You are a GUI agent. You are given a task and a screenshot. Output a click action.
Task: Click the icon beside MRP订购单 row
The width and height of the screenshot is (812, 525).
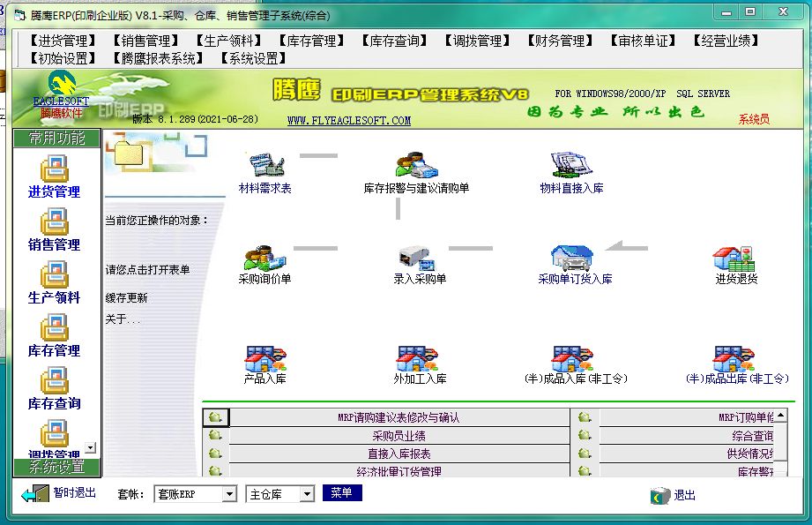pyautogui.click(x=585, y=417)
